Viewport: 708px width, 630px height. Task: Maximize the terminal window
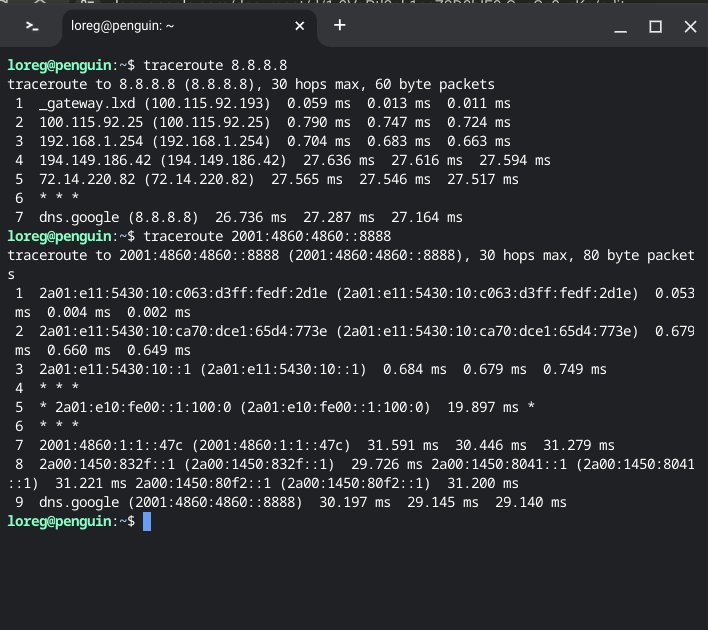(655, 26)
